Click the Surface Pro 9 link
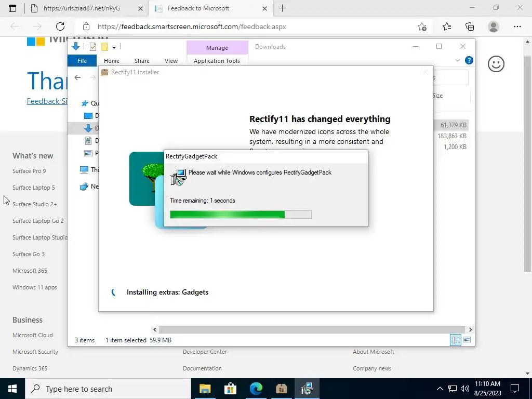The height and width of the screenshot is (399, 532). click(x=29, y=170)
